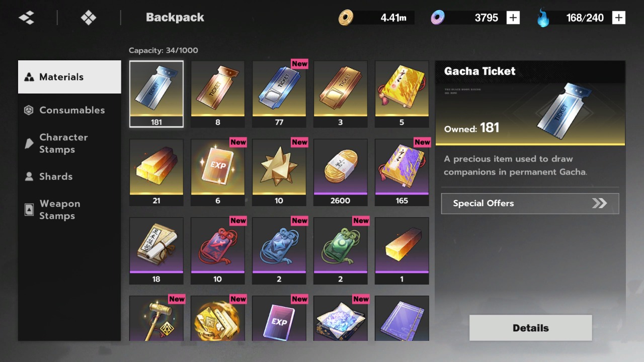644x362 pixels.
Task: Pick the gold bars item showing 21
Action: (156, 172)
